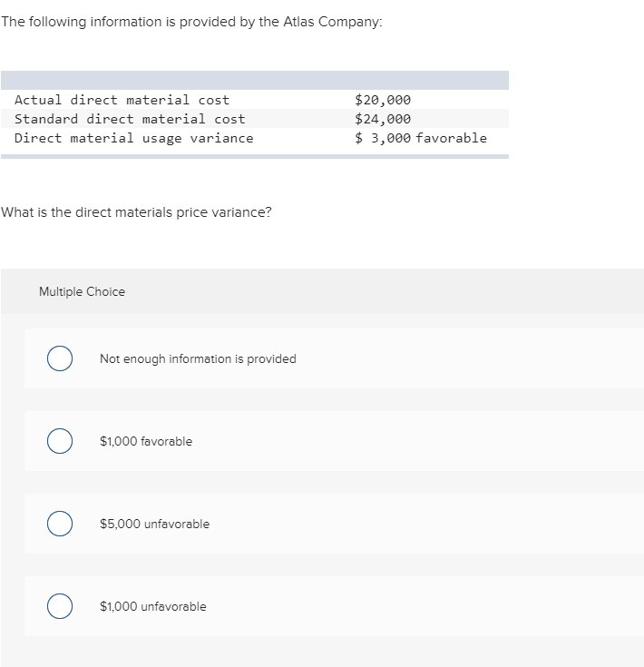Image resolution: width=644 pixels, height=667 pixels.
Task: Click the 'Not enough information is provided' answer text
Action: 198,359
